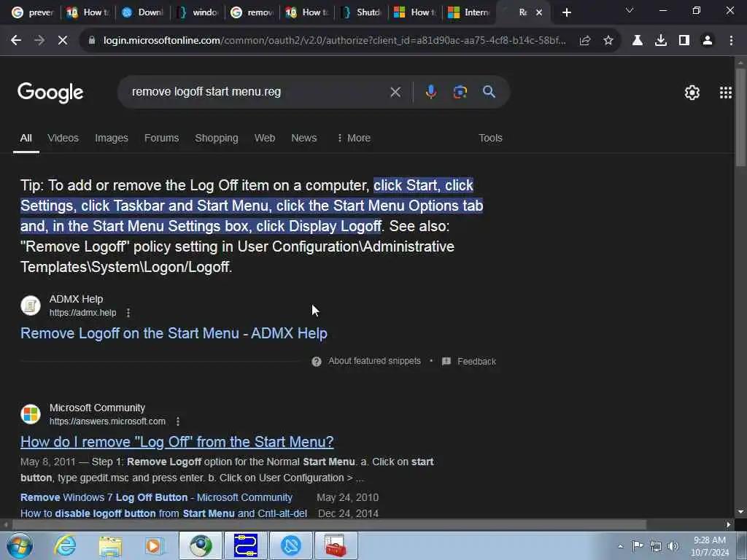
Task: Open a new browser tab
Action: pyautogui.click(x=566, y=12)
